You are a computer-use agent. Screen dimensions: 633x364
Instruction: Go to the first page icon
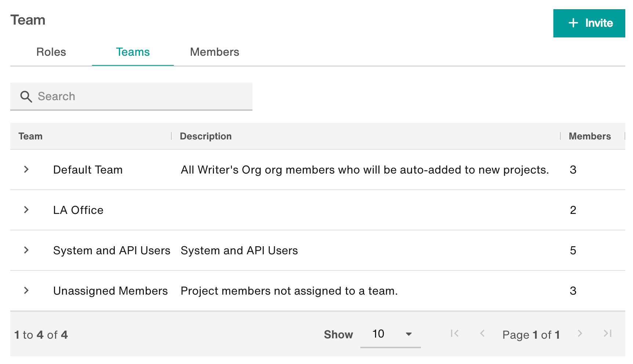pyautogui.click(x=455, y=334)
